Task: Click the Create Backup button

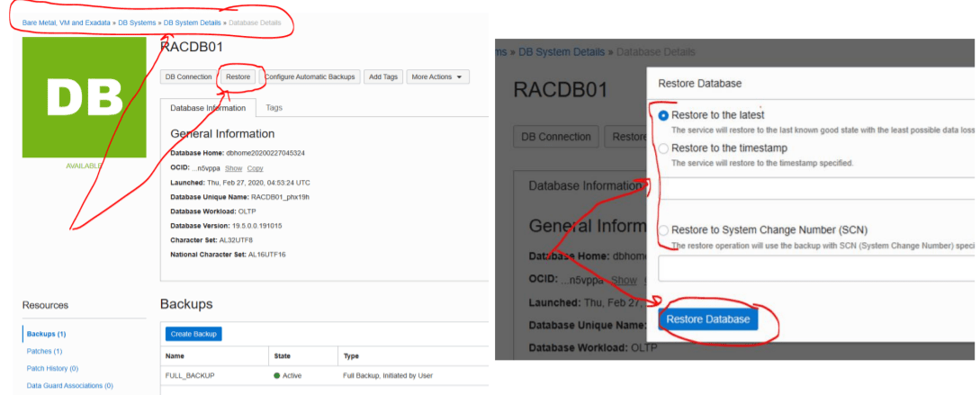Action: pos(193,334)
